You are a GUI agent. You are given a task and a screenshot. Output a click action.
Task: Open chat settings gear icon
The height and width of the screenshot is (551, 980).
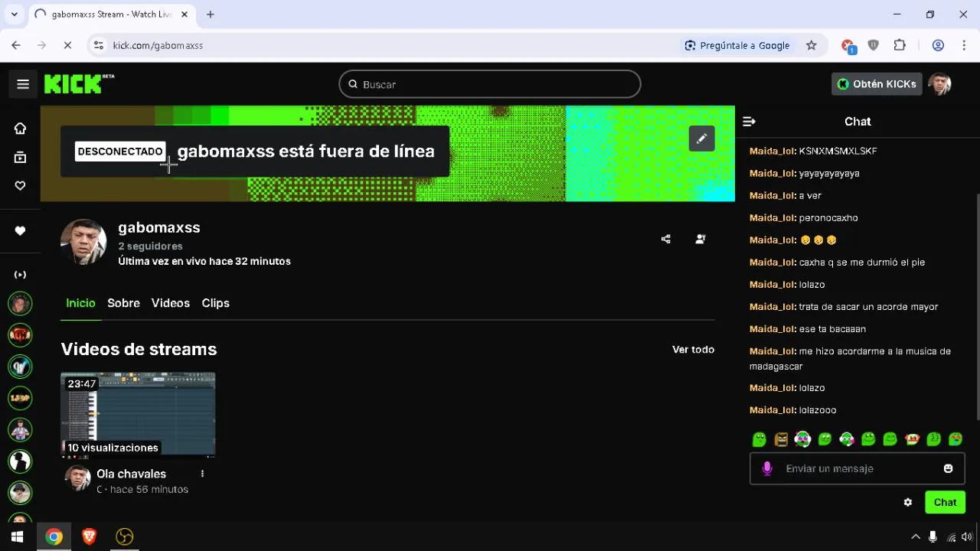[x=908, y=503]
